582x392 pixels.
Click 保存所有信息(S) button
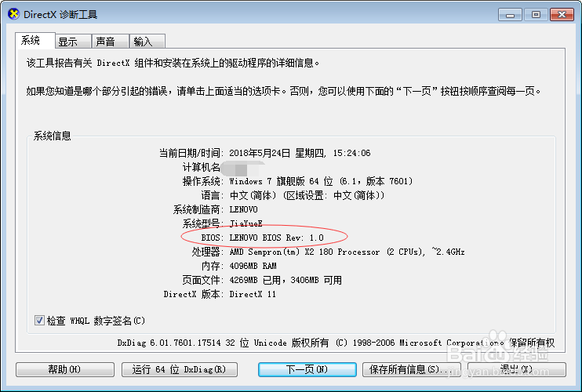click(411, 369)
